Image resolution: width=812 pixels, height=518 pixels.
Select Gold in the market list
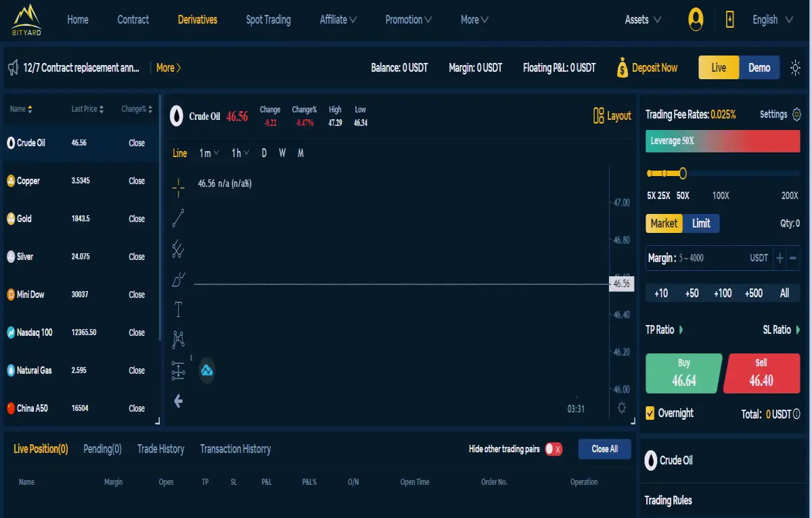pyautogui.click(x=80, y=219)
